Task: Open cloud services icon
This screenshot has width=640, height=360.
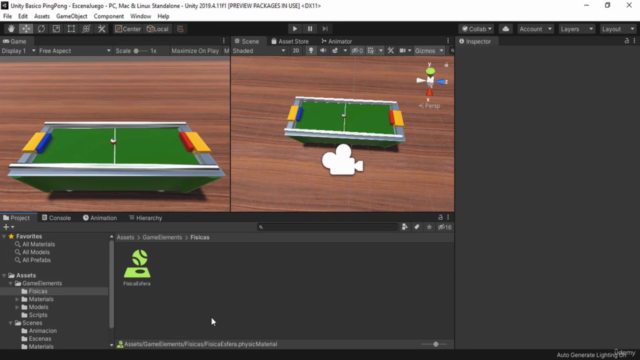Action: coord(506,29)
